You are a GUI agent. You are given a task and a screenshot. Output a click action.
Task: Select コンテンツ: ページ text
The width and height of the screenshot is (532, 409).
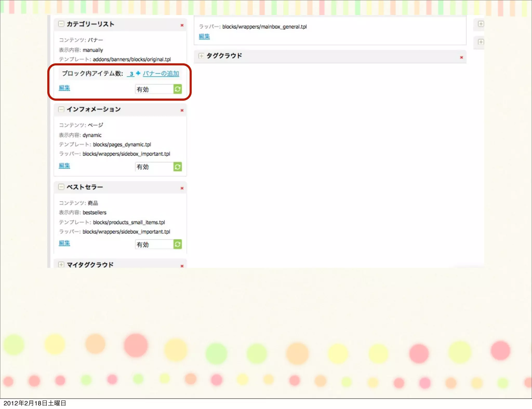[81, 125]
